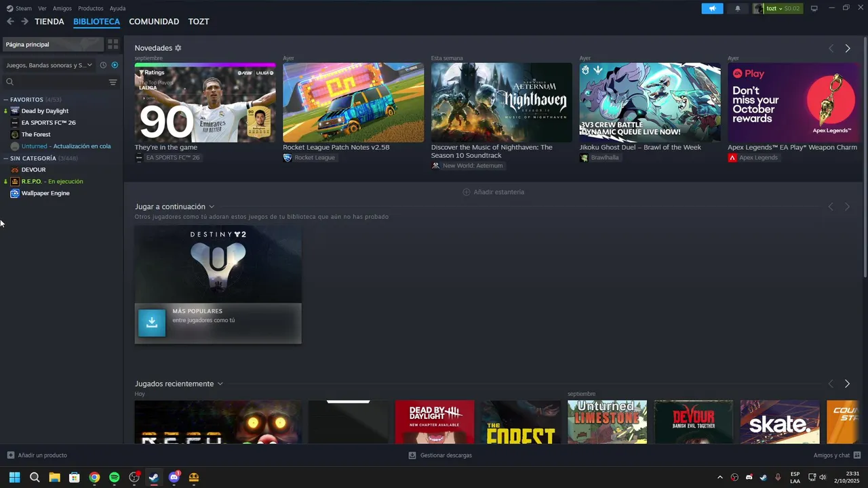Viewport: 868px width, 488px height.
Task: Click the tray microphone icon
Action: pyautogui.click(x=778, y=477)
